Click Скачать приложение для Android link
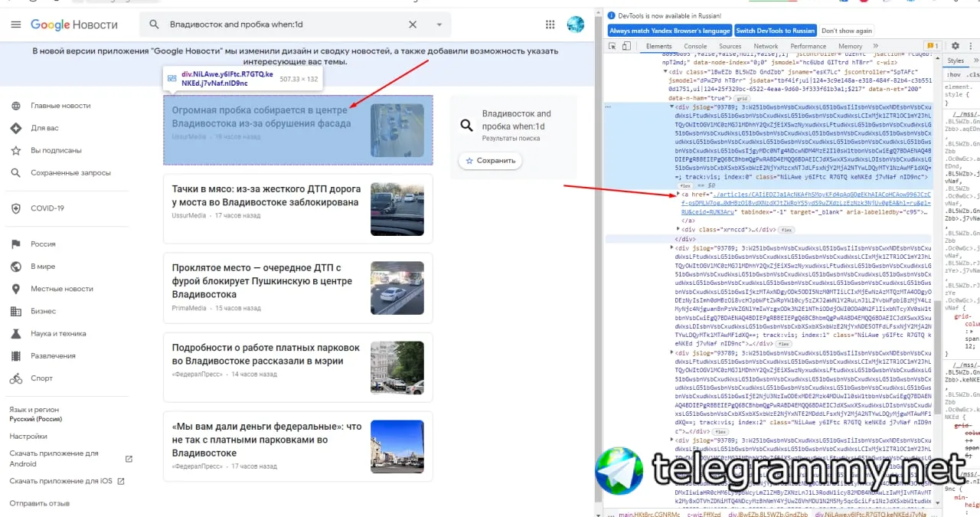The width and height of the screenshot is (980, 517). [x=54, y=458]
